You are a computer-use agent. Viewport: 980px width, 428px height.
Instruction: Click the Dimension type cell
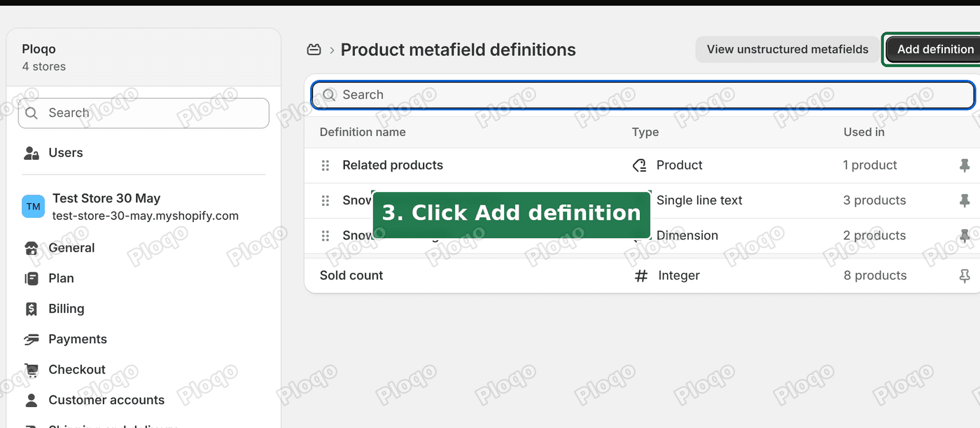coord(687,236)
